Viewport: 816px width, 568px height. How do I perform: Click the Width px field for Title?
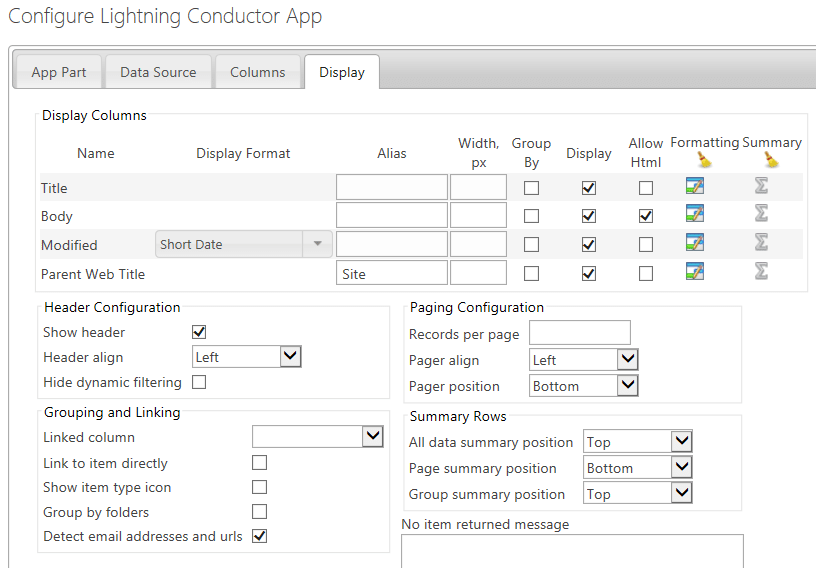[478, 187]
